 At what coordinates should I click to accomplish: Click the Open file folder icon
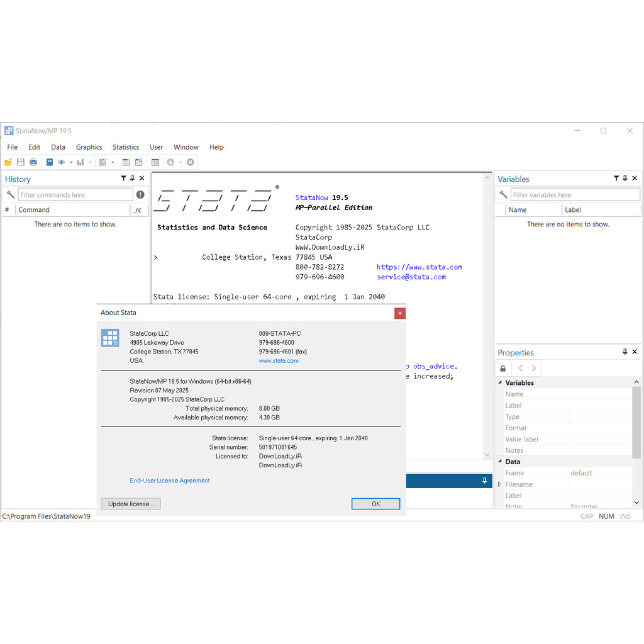pos(8,162)
